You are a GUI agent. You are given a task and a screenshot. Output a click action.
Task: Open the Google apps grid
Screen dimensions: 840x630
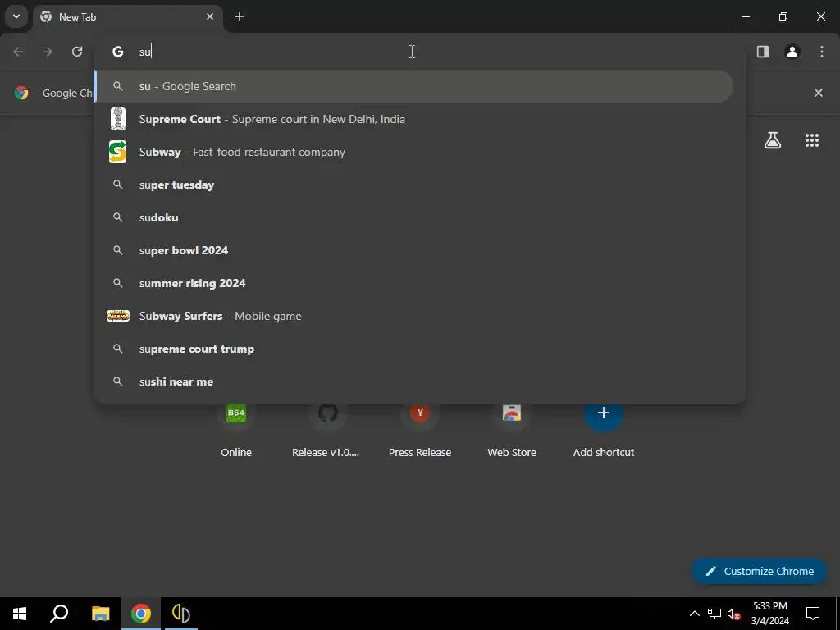coord(812,140)
